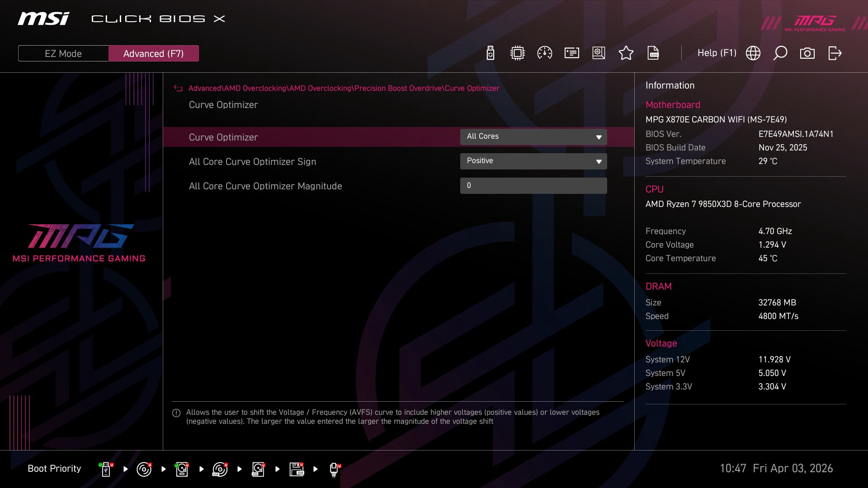
Task: Click the All Core Curve Optimizer Magnitude field
Action: click(x=533, y=185)
